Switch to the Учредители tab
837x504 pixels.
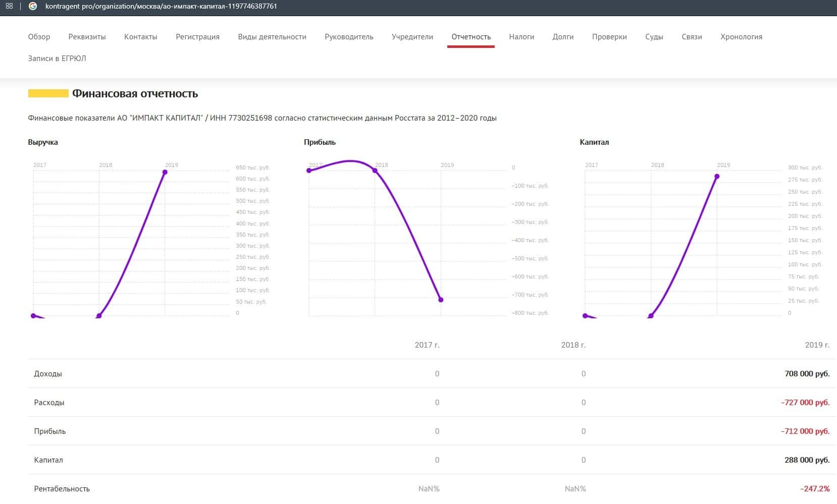(x=412, y=37)
